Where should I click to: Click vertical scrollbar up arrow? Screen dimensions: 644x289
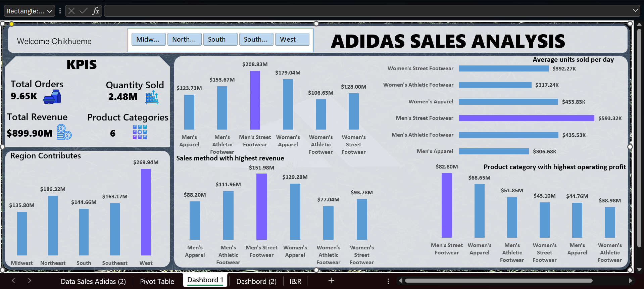click(639, 24)
